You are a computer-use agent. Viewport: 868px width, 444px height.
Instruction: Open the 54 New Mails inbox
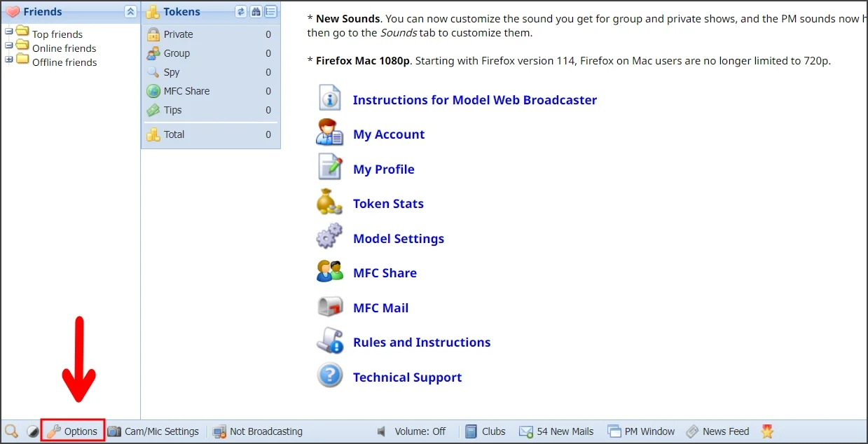pos(556,431)
